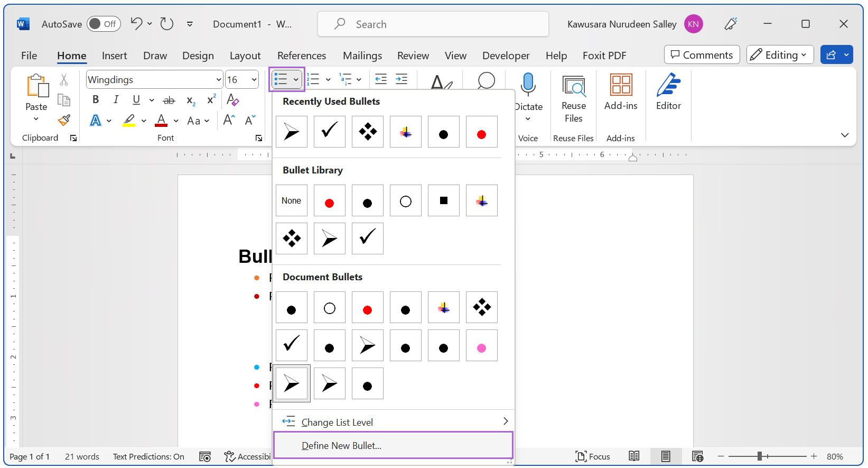Toggle Superscript formatting
The image size is (868, 468).
211,99
